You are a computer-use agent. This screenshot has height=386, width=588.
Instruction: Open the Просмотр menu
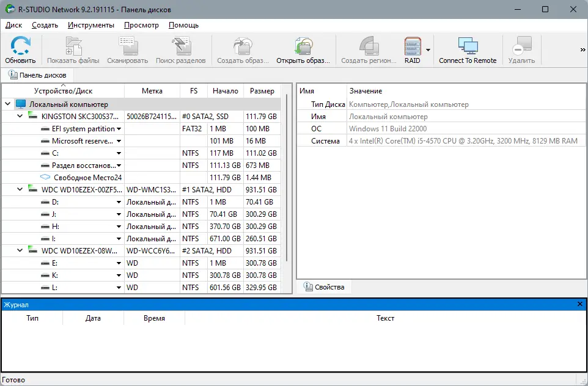pyautogui.click(x=141, y=25)
